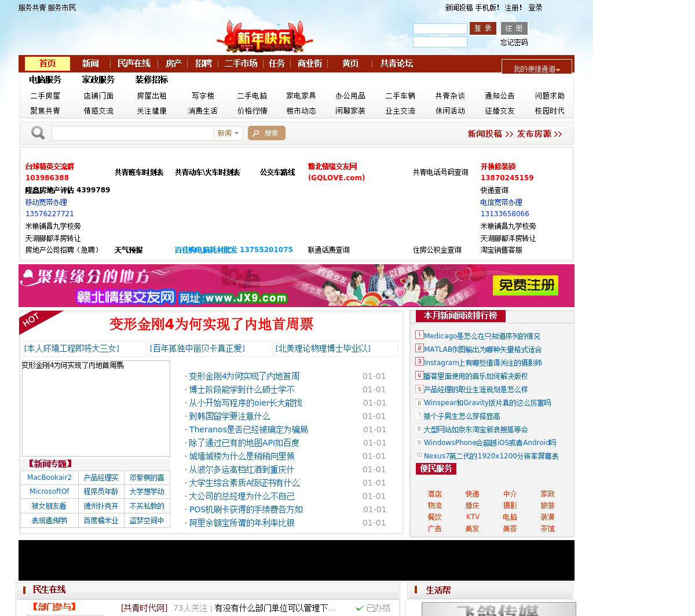Click the orange 搜索 button

(266, 133)
